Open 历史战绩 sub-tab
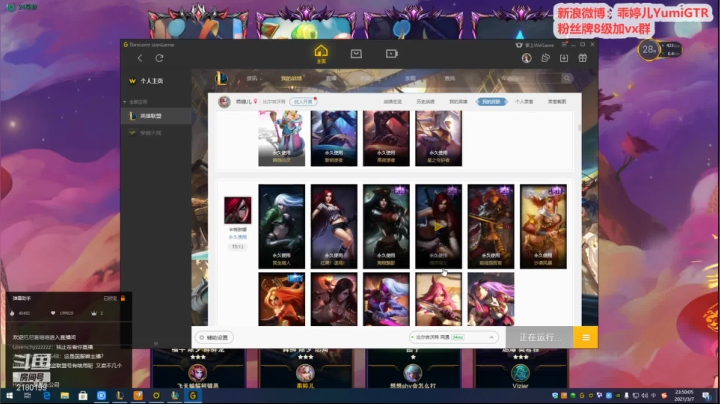720x404 pixels. pyautogui.click(x=425, y=101)
